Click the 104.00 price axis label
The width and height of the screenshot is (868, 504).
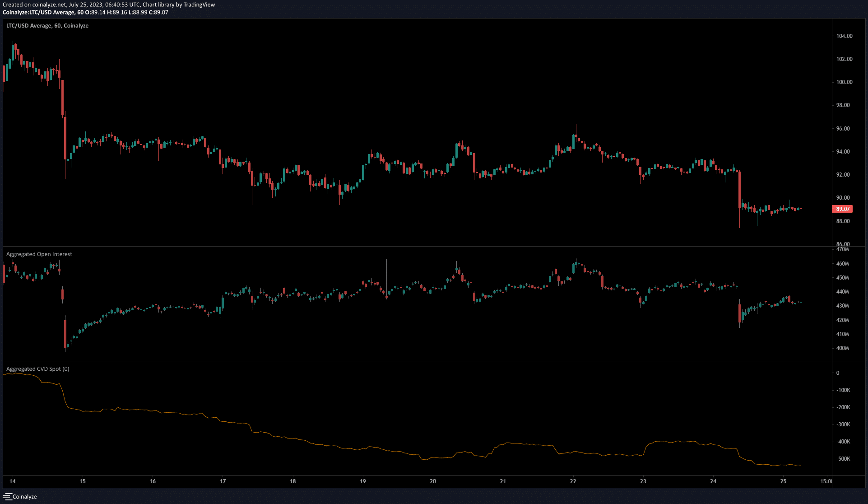click(844, 36)
